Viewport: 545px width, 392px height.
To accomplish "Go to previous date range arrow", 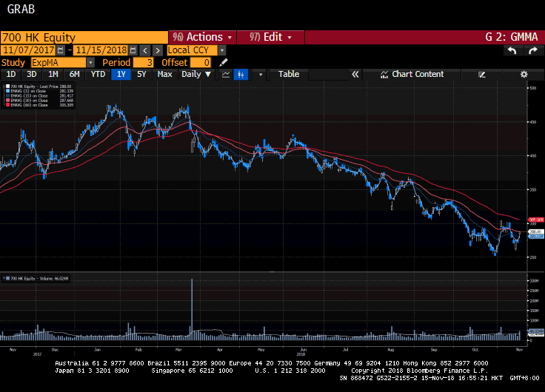I will click(145, 51).
